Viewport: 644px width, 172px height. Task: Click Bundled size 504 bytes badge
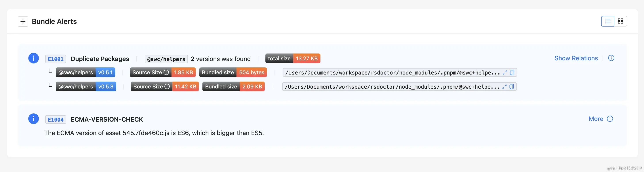point(233,73)
